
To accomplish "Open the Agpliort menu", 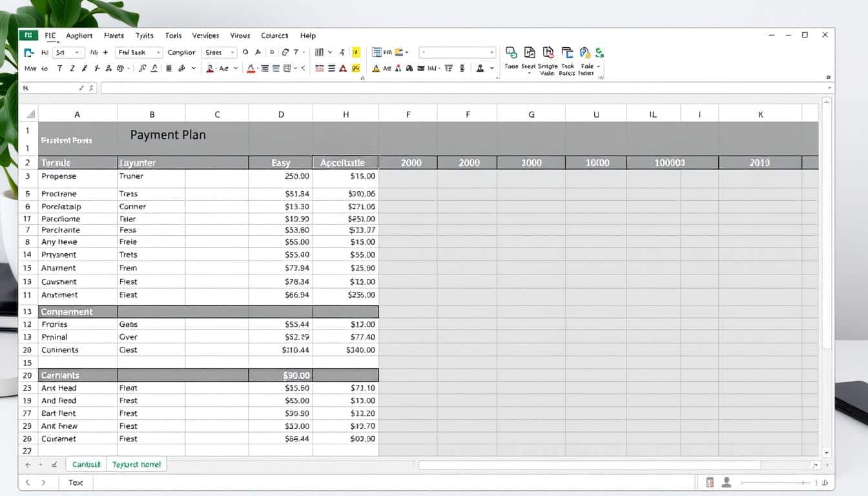I will tap(79, 36).
